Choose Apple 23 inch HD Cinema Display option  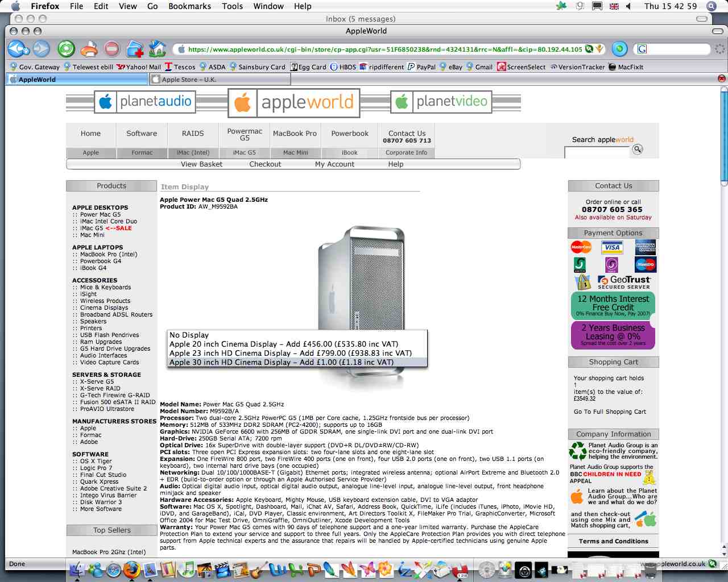[297, 353]
